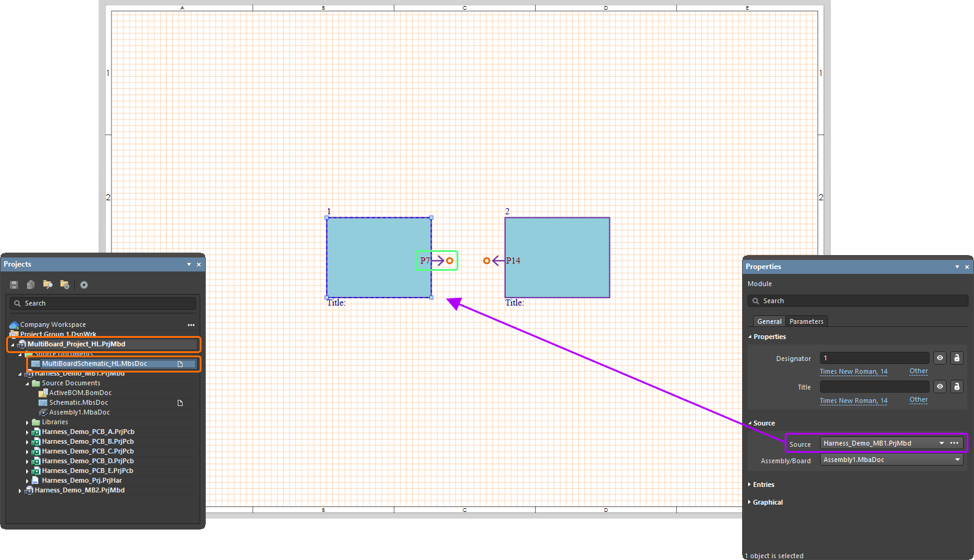Expand Harness_Demo_PCB_B.PrjPcb node
The height and width of the screenshot is (560, 974).
pyautogui.click(x=27, y=442)
